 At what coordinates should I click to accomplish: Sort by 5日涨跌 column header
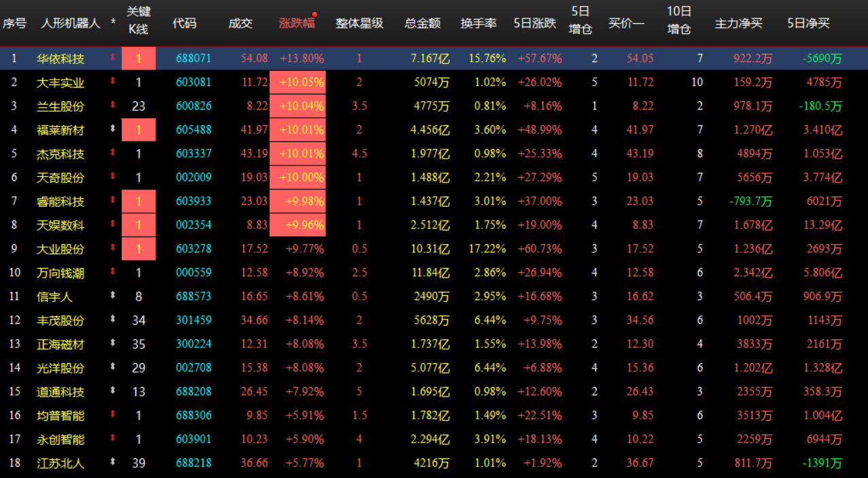pyautogui.click(x=535, y=23)
